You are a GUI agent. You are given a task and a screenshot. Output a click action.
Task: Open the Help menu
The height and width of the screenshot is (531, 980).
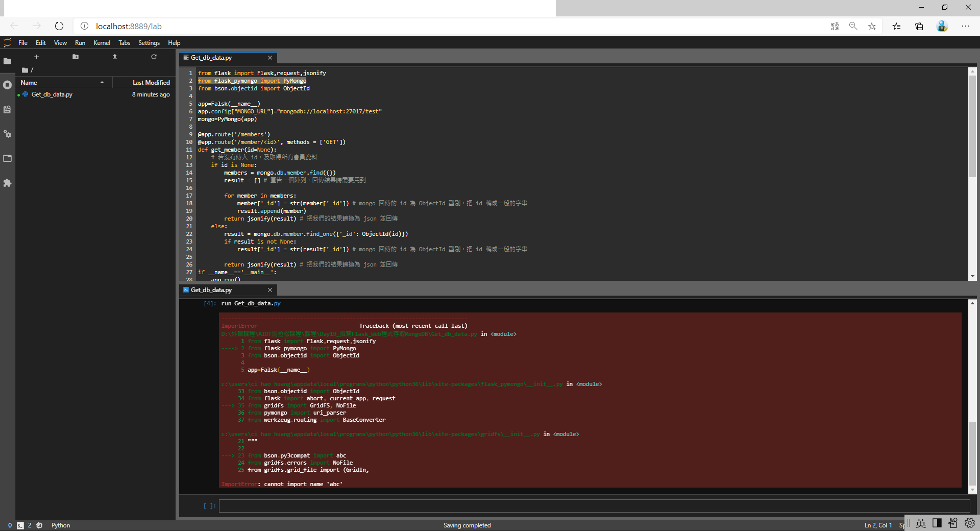coord(174,43)
